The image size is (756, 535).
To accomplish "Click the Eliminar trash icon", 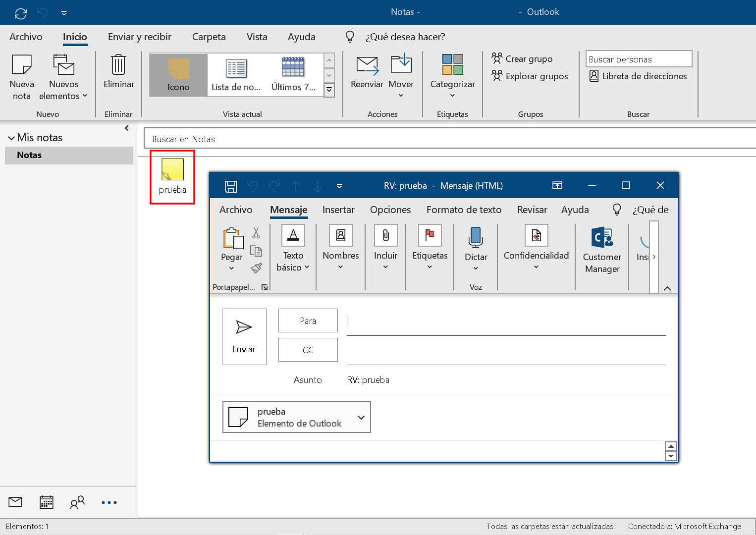I will tap(119, 72).
